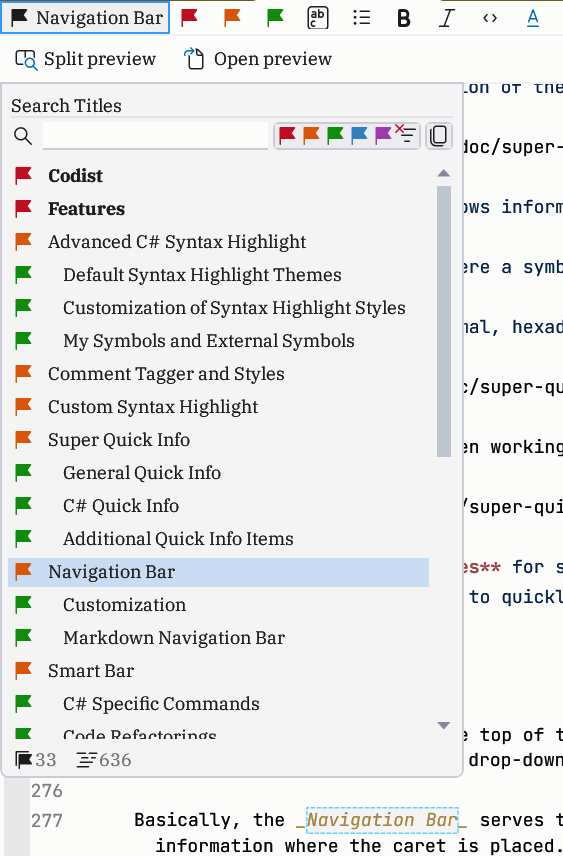Screen dimensions: 563x856
Task: Click the orange flag beside Super Quick Info
Action: coord(23,439)
